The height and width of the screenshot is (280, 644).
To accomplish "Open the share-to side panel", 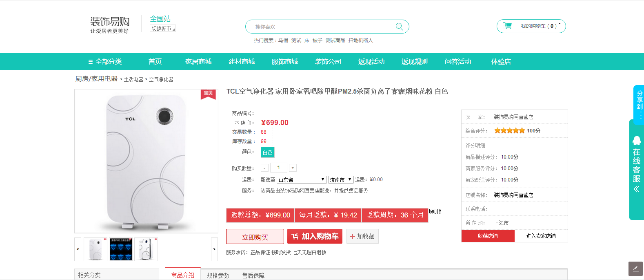I will tap(639, 102).
